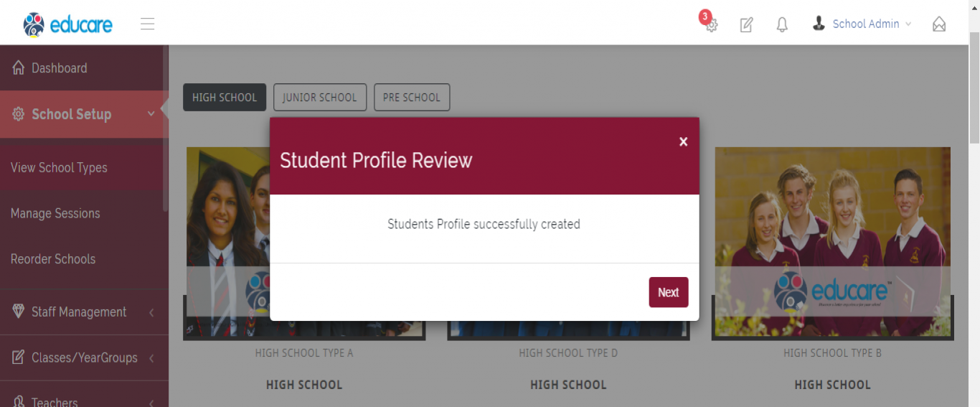Image resolution: width=980 pixels, height=407 pixels.
Task: Open Manage Sessions in sidebar
Action: tap(55, 213)
